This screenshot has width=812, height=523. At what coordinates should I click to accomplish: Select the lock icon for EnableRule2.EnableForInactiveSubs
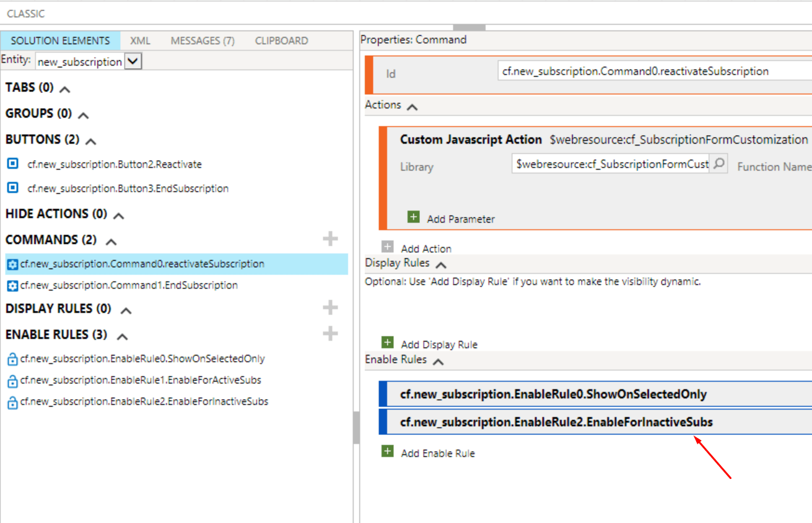[12, 401]
